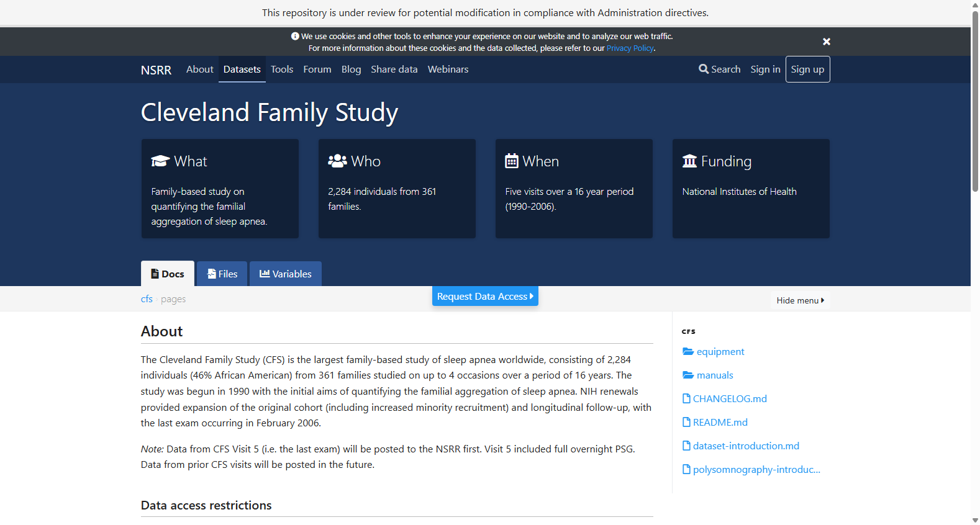The width and height of the screenshot is (980, 525).
Task: Select the Datasets navigation item
Action: [x=242, y=70]
